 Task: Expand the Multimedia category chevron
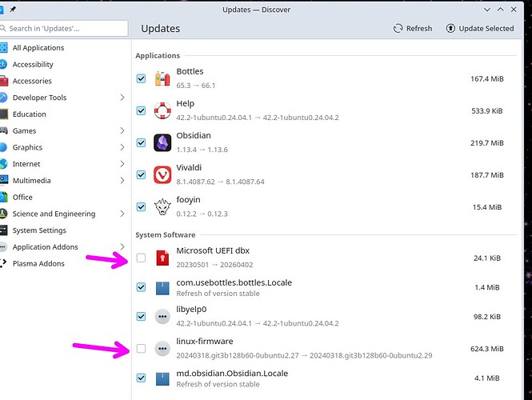122,181
